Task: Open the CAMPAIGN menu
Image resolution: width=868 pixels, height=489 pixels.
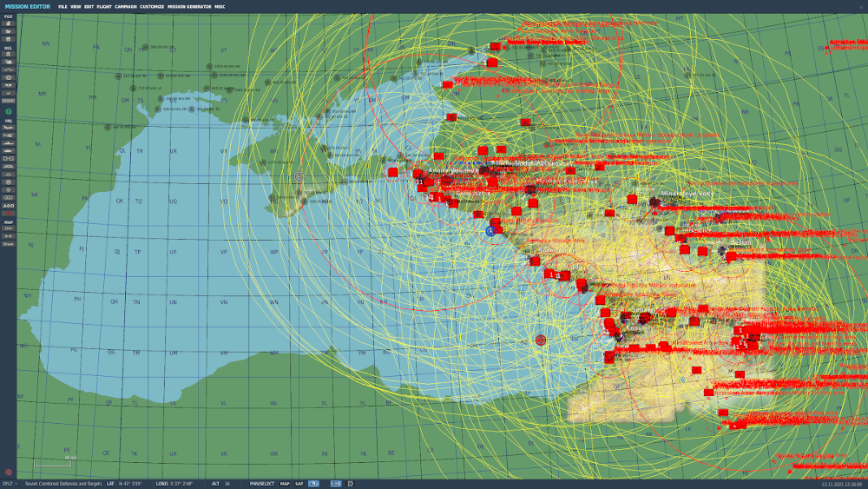Action: 126,6
